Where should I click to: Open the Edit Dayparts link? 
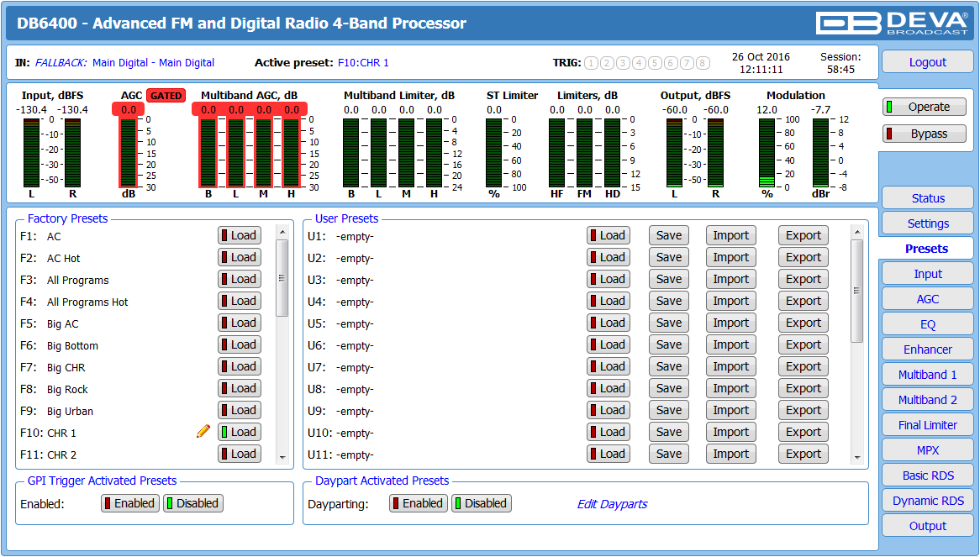coord(612,504)
